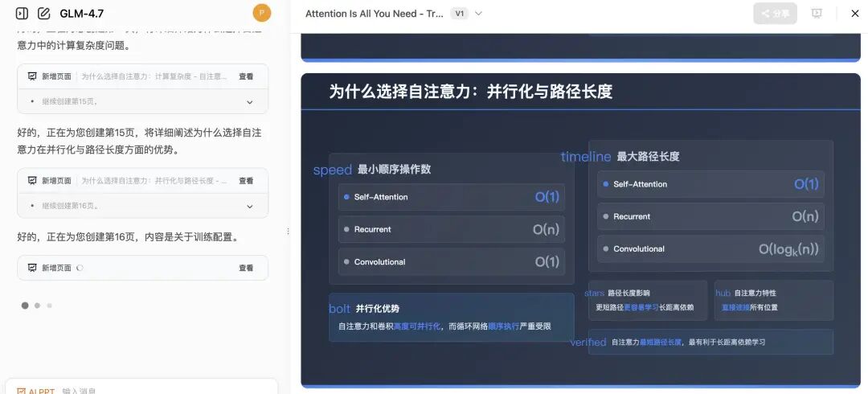Screen dimensions: 868x394
Task: Start a new chat with edit icon
Action: [43, 14]
